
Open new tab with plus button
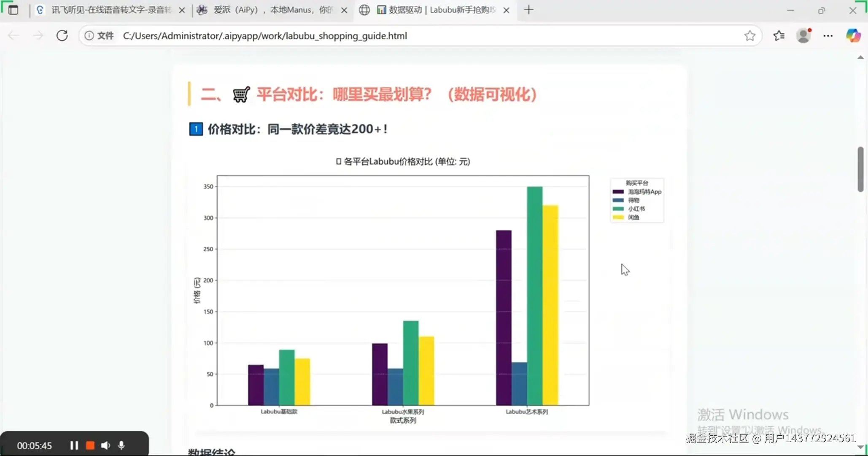tap(528, 10)
